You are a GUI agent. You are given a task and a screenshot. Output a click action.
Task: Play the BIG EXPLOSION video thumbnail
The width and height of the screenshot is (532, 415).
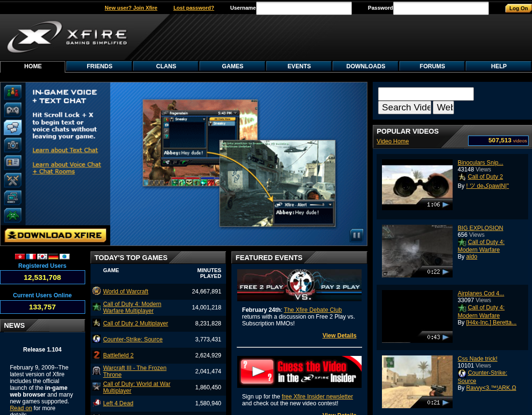tap(417, 251)
